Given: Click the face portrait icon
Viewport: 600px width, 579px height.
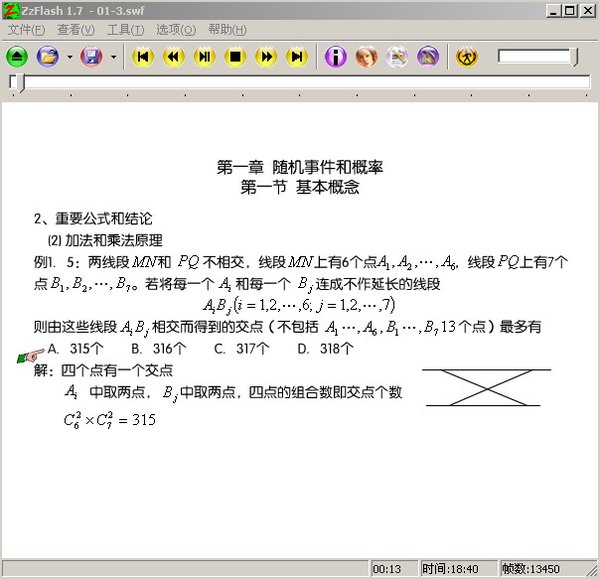Looking at the screenshot, I should pyautogui.click(x=366, y=57).
